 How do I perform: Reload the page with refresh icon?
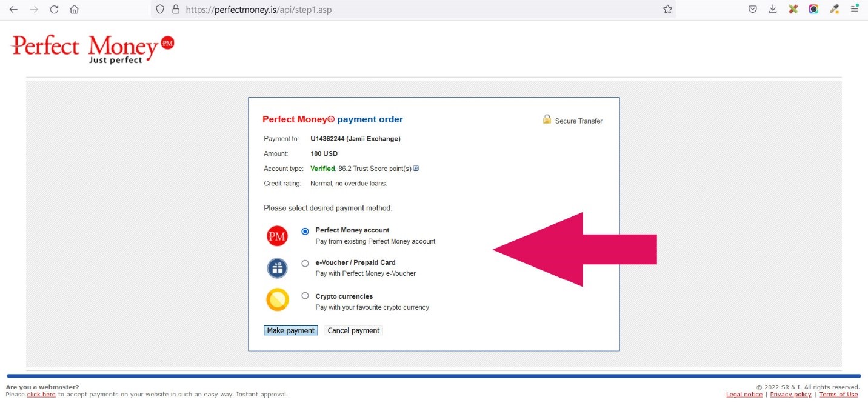point(54,9)
